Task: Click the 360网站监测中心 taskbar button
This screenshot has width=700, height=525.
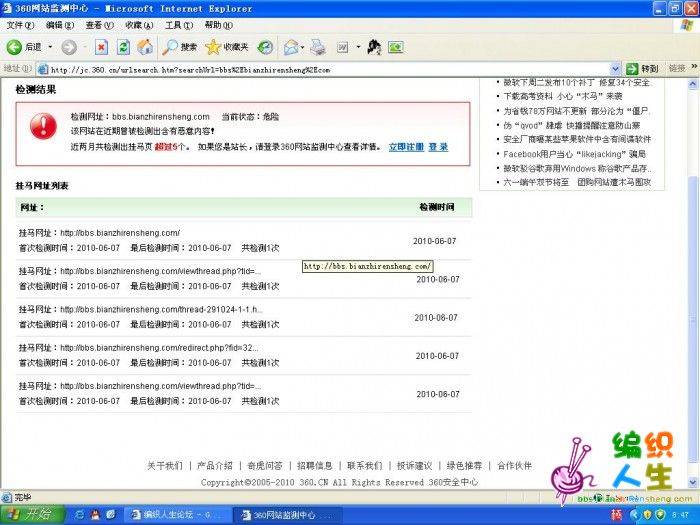Action: [x=287, y=515]
